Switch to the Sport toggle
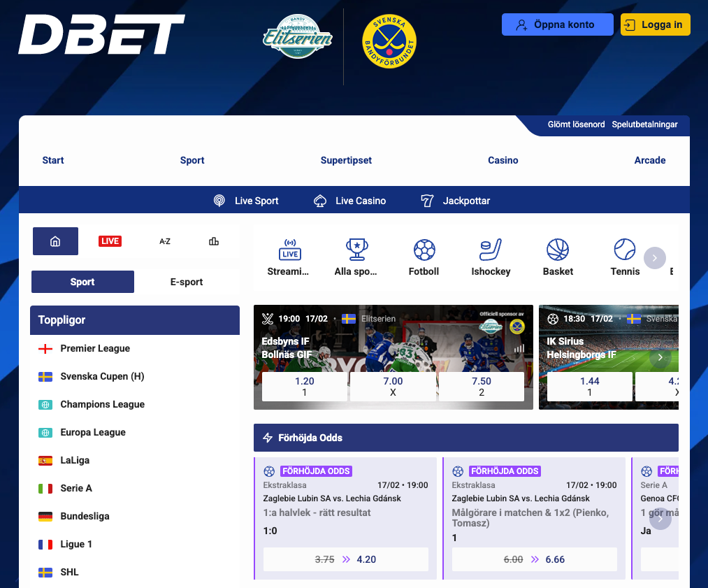 coord(82,282)
